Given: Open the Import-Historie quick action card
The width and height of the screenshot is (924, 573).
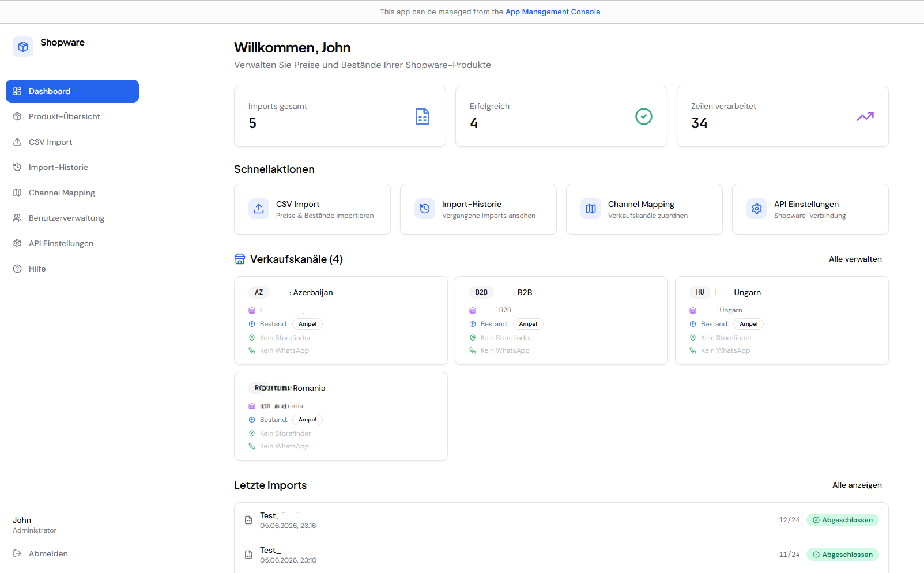Looking at the screenshot, I should point(478,209).
